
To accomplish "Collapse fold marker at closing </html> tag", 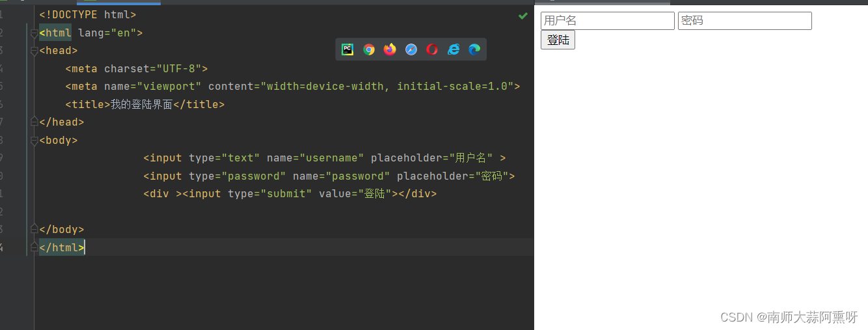I will 34,247.
